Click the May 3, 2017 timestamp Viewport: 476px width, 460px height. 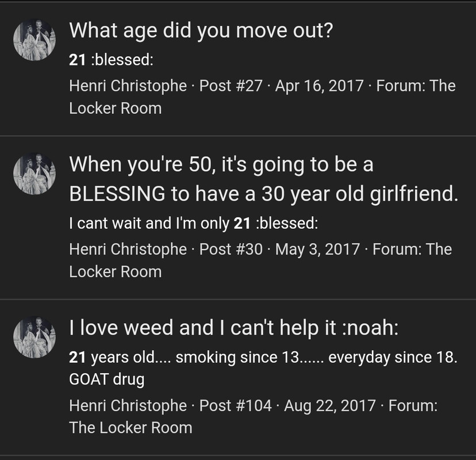tap(318, 250)
